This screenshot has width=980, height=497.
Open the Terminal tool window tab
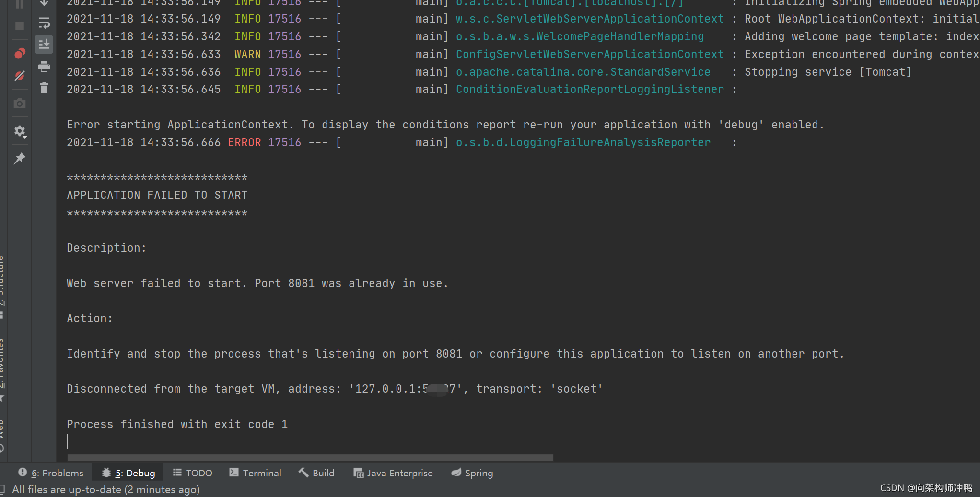256,473
